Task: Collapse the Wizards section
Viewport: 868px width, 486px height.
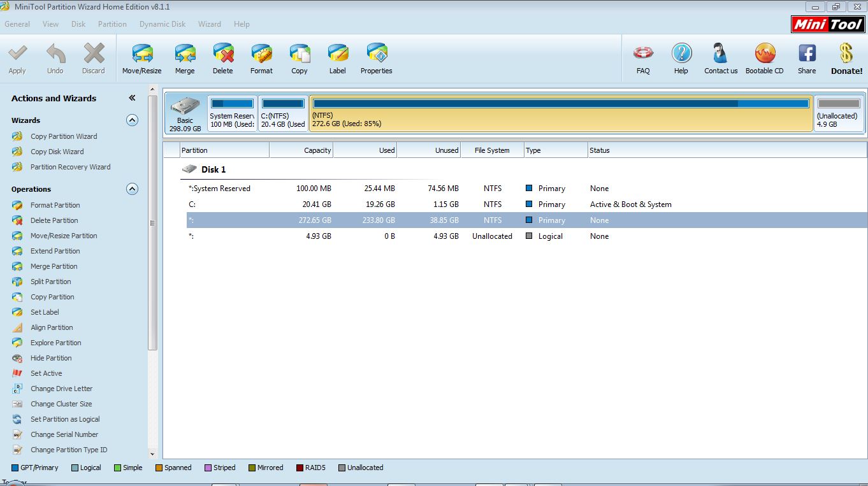Action: click(x=132, y=120)
